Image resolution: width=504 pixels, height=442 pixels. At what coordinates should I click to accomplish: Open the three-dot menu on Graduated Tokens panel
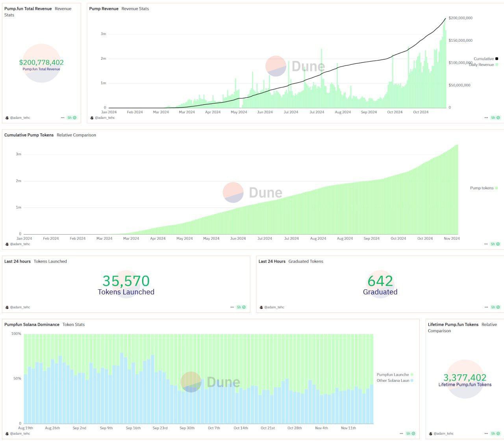point(487,307)
